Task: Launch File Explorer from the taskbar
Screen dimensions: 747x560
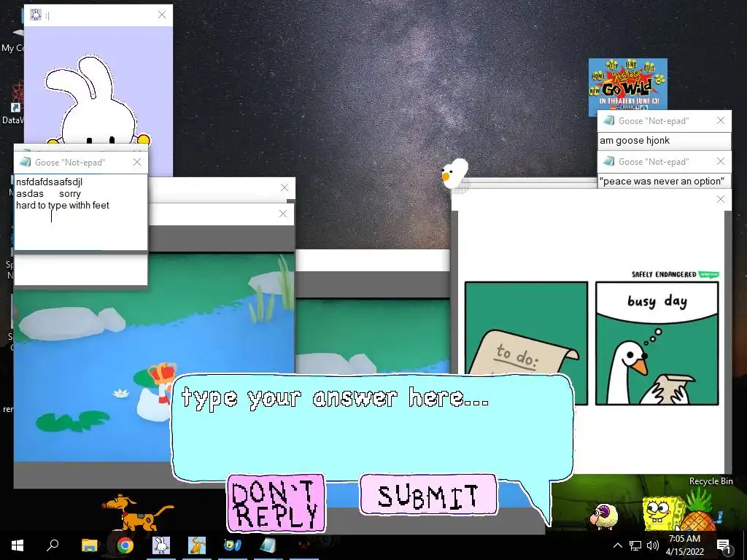Action: [x=89, y=545]
